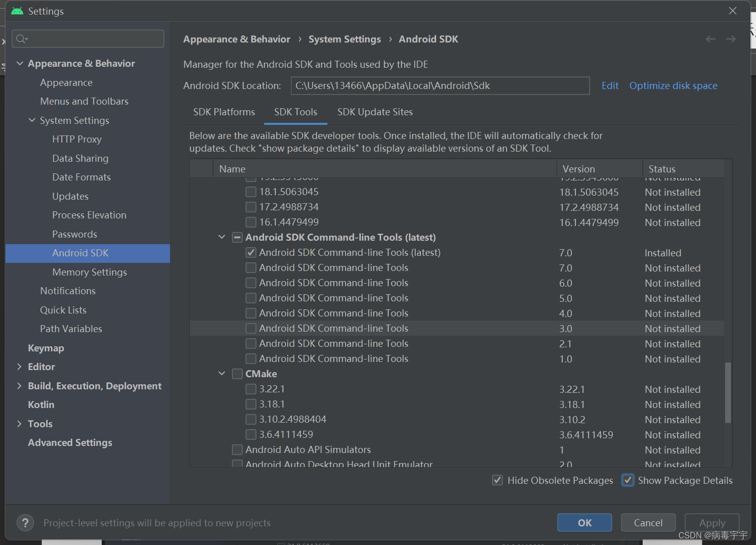Image resolution: width=756 pixels, height=545 pixels.
Task: Toggle Hide Obsolete Packages checkbox
Action: pos(497,480)
